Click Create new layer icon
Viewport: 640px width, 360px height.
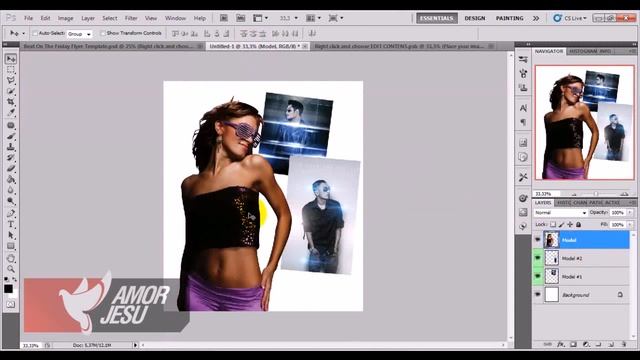[x=611, y=344]
